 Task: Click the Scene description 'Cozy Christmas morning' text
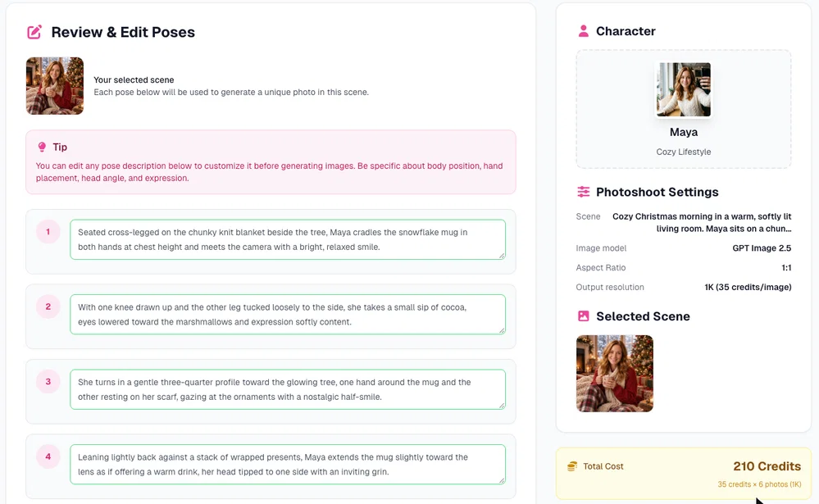coord(702,222)
